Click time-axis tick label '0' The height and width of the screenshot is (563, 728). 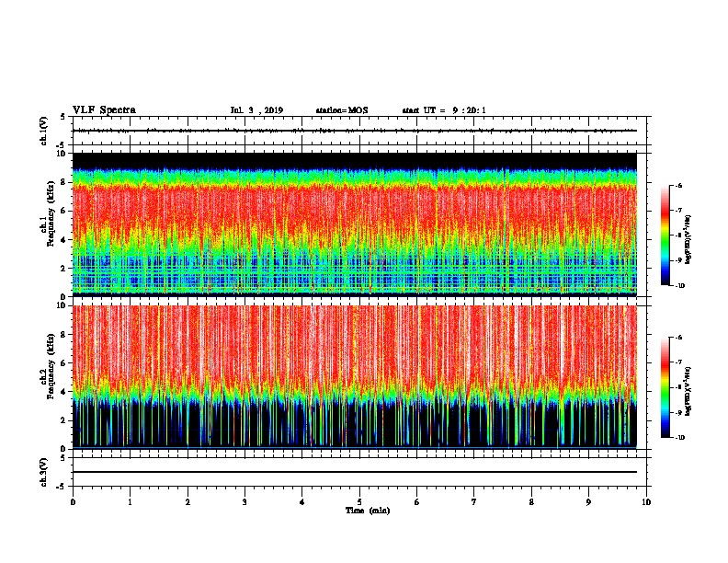click(73, 502)
